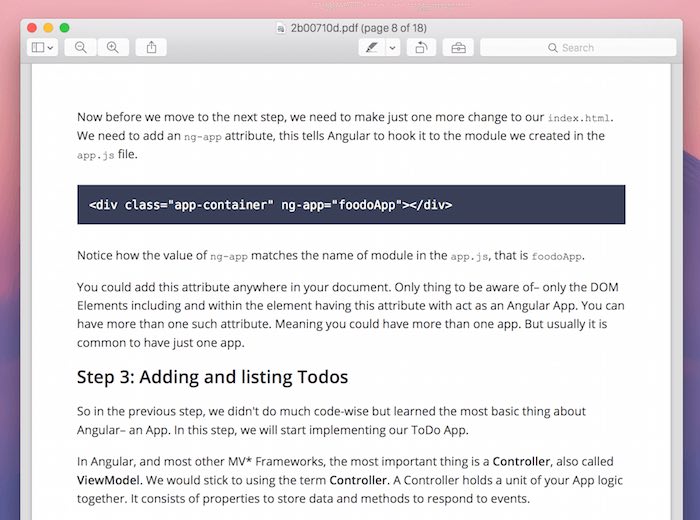Viewport: 700px width, 520px height.
Task: Zoom out of the PDF page
Action: pyautogui.click(x=80, y=47)
